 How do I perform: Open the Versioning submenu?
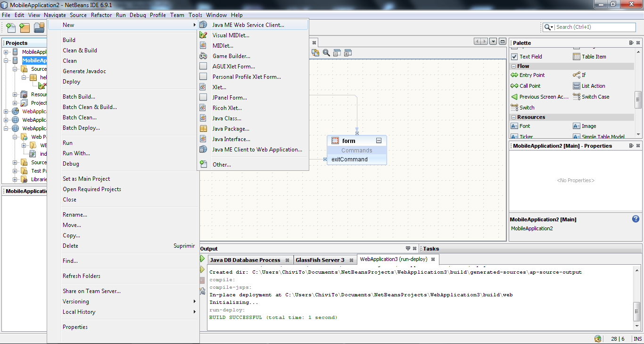coord(124,302)
